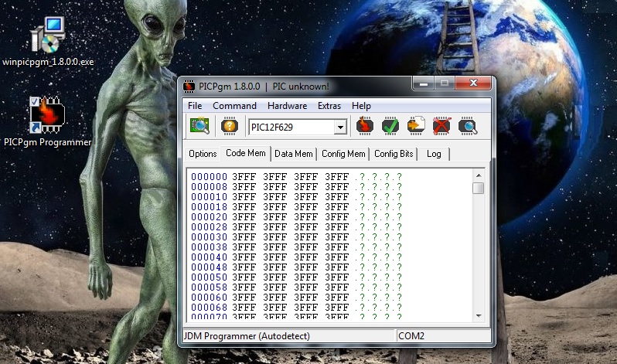Maximize the PICPgm window
The height and width of the screenshot is (364, 617).
coord(445,83)
